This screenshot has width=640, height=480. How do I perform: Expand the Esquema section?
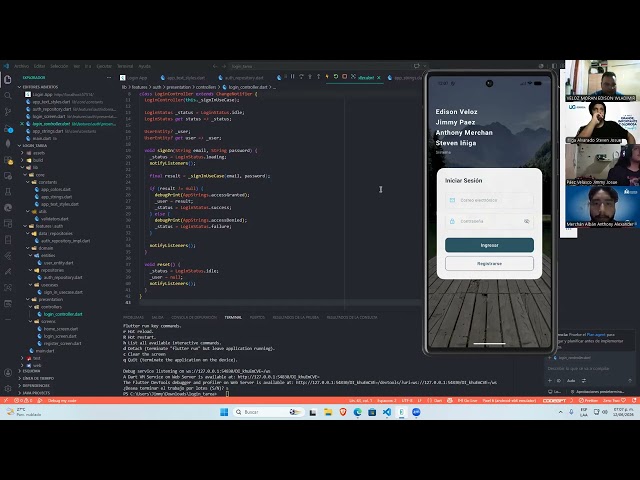pos(31,371)
